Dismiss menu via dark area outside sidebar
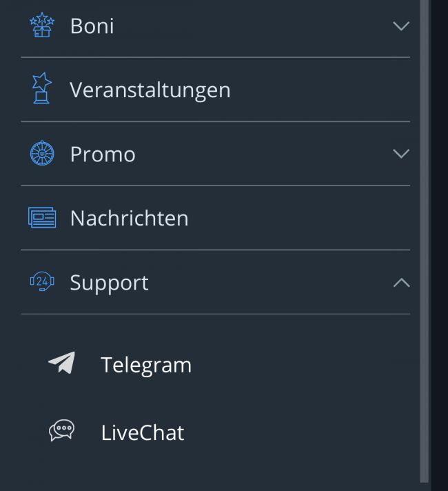The height and width of the screenshot is (491, 448). point(440,245)
